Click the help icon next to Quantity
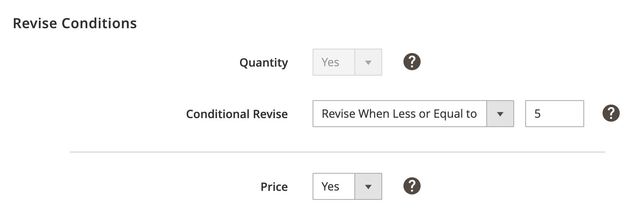Viewport: 644px width, 224px height. pyautogui.click(x=412, y=62)
